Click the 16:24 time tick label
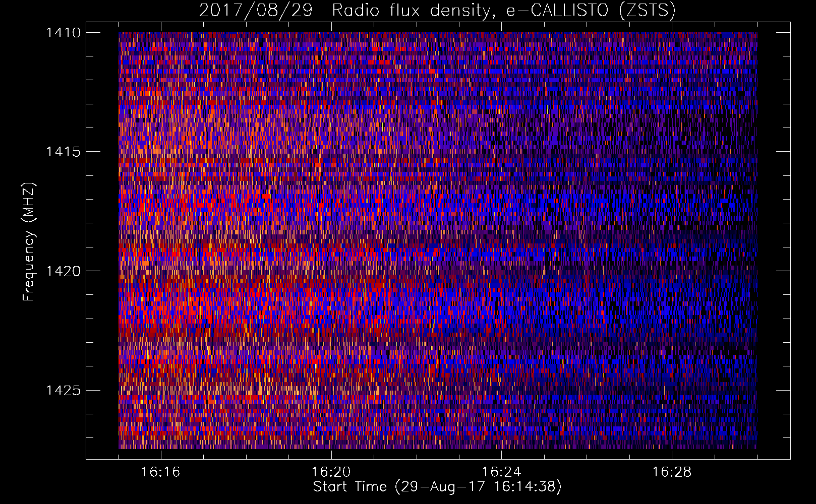Image resolution: width=816 pixels, height=504 pixels. [501, 472]
